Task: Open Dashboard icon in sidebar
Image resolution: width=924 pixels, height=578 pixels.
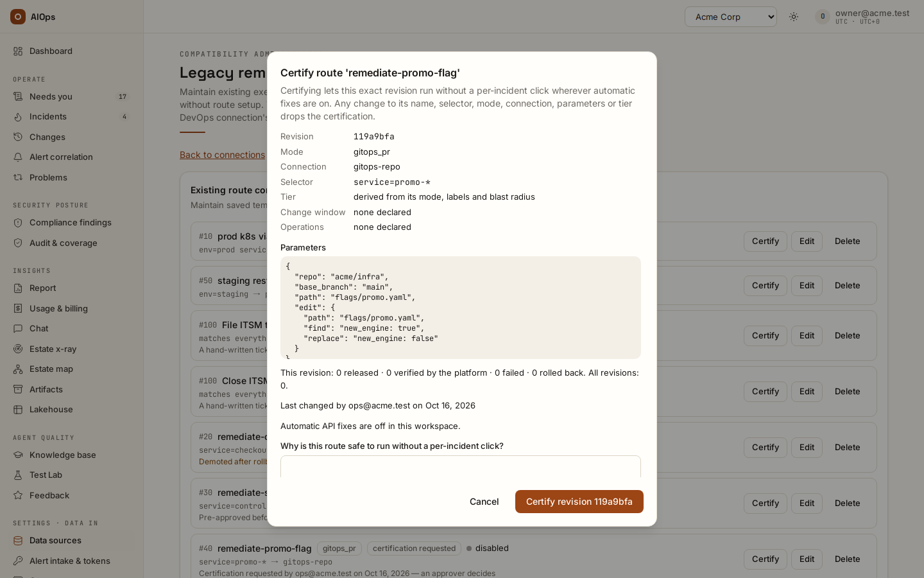Action: click(18, 51)
